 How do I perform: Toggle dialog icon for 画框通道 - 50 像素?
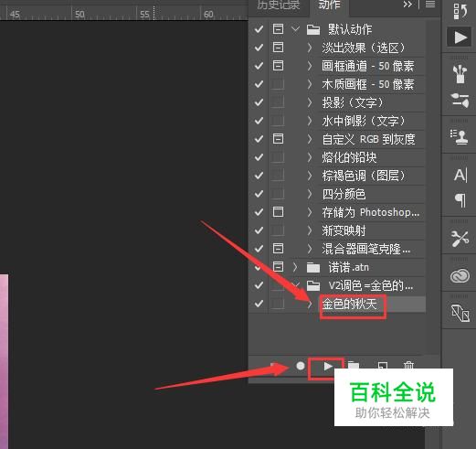click(278, 66)
